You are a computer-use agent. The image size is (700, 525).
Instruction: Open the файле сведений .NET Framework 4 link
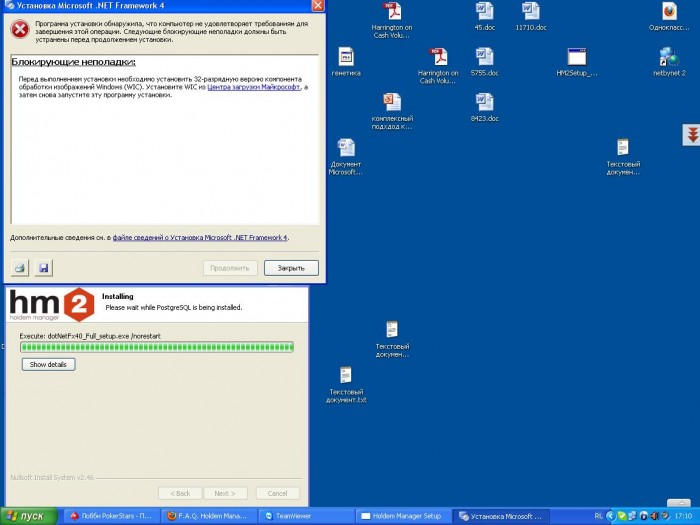200,238
